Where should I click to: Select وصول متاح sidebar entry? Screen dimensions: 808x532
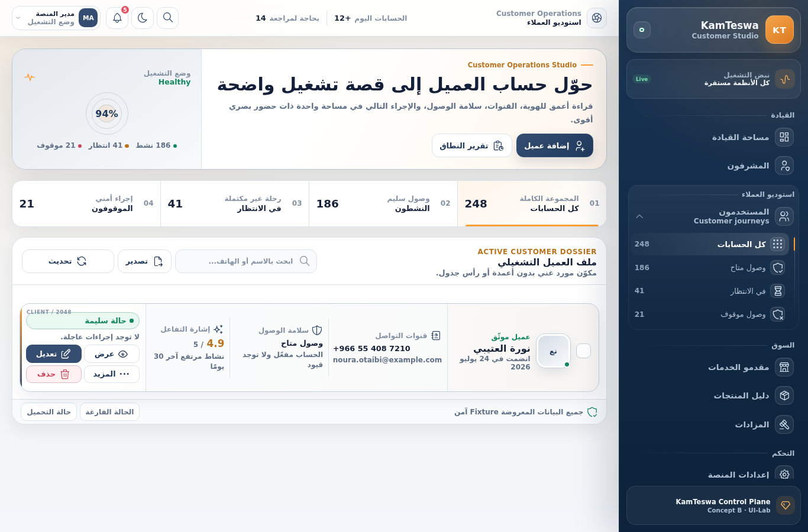710,268
